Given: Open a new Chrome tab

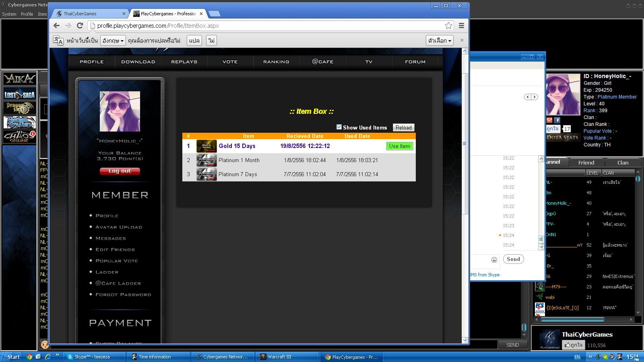Looking at the screenshot, I should [x=214, y=14].
